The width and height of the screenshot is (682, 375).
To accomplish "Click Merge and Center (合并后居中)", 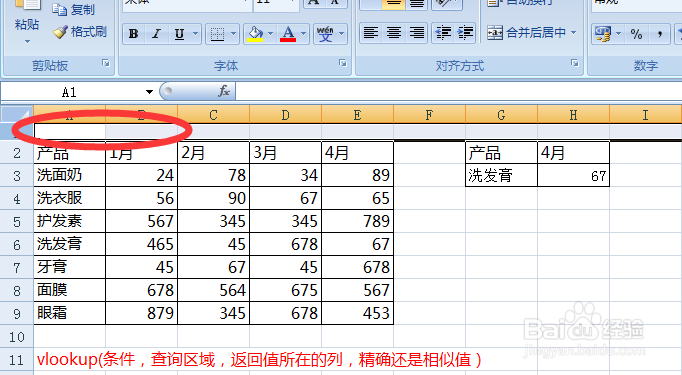I will [x=526, y=33].
